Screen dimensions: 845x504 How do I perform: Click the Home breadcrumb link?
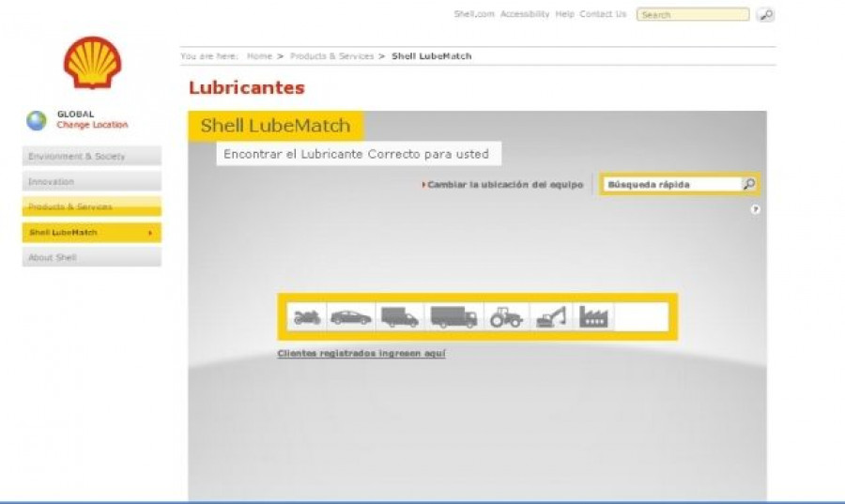coord(259,56)
